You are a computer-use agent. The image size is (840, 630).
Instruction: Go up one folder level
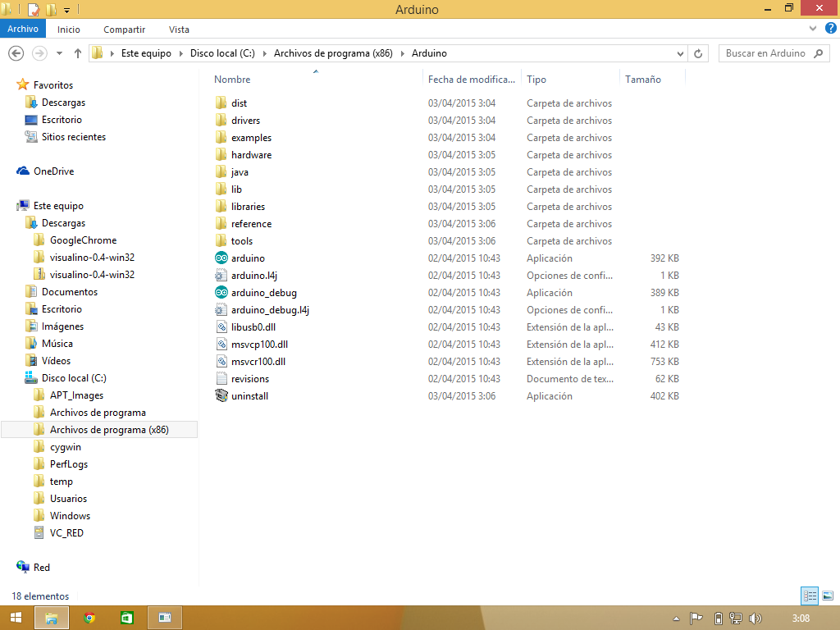click(x=78, y=53)
